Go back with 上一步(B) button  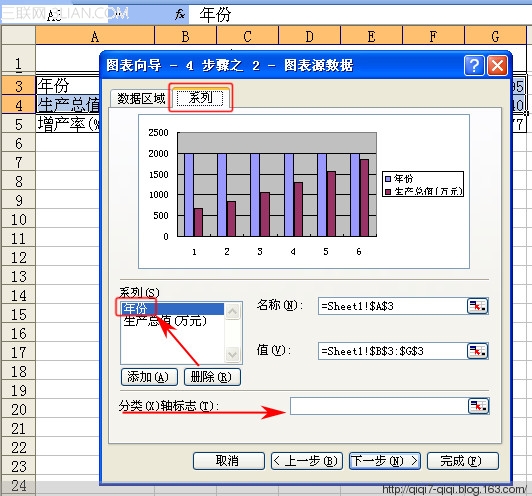307,461
